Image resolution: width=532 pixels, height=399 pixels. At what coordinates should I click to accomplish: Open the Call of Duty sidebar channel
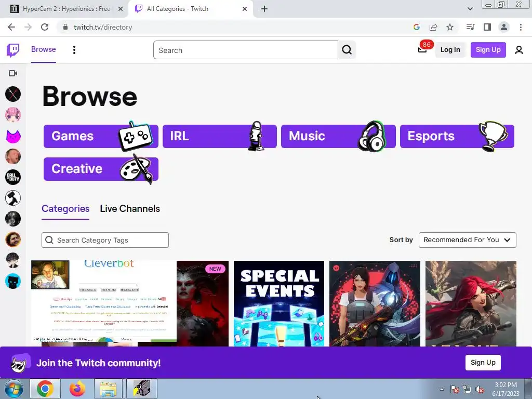[x=13, y=177]
